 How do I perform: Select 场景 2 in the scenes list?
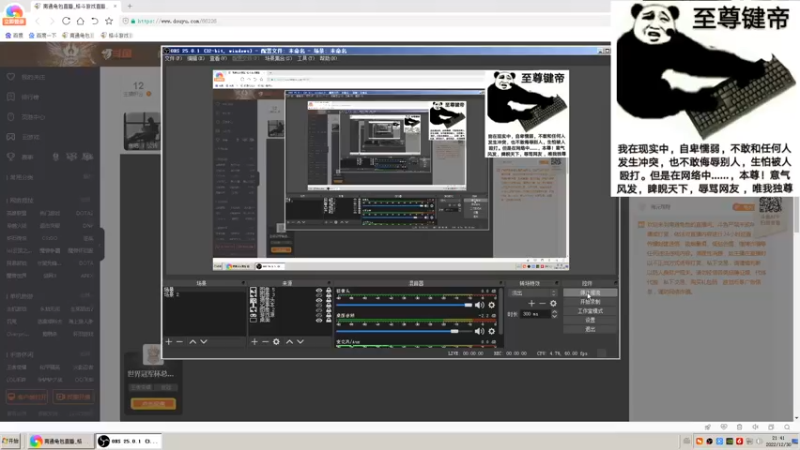[x=171, y=294]
